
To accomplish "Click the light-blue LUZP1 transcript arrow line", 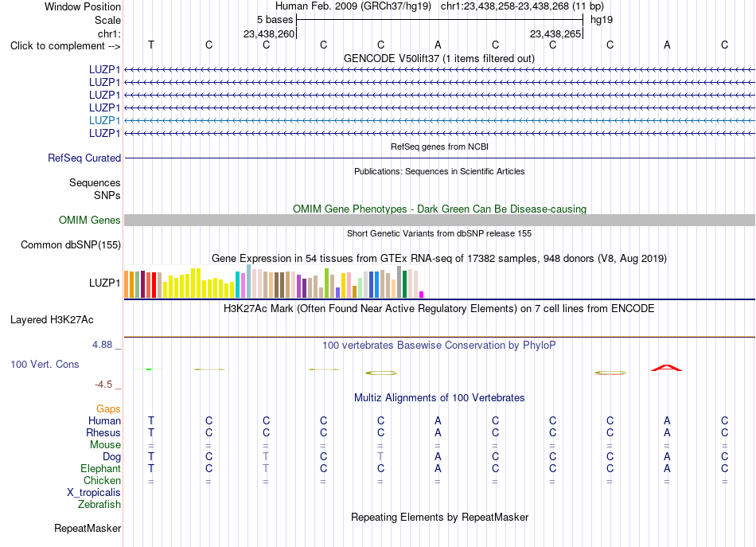I will pyautogui.click(x=439, y=120).
